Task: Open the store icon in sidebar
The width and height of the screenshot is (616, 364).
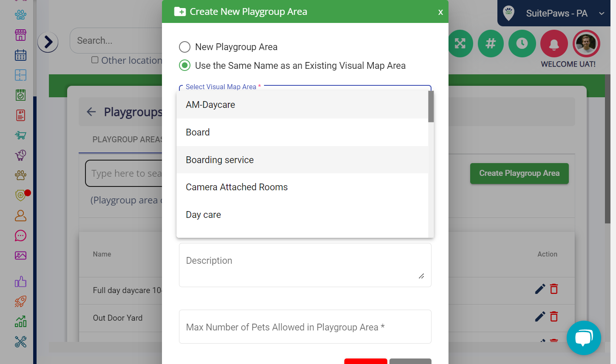Action: click(x=20, y=35)
